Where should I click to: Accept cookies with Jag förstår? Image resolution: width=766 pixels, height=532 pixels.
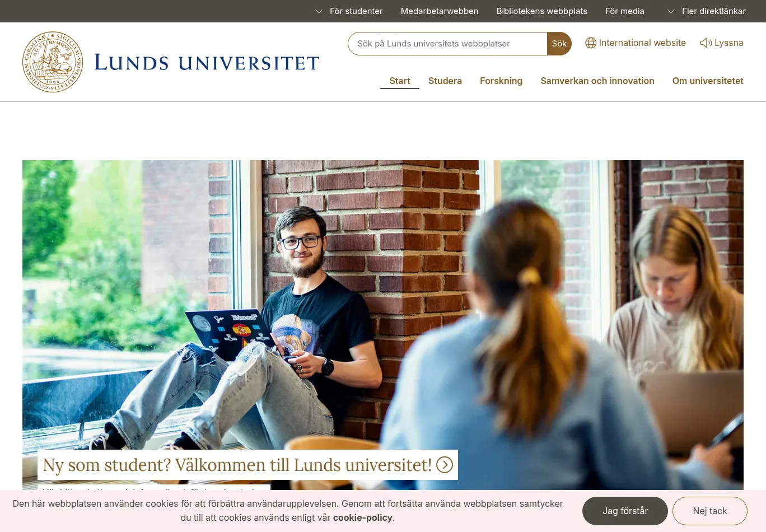click(x=625, y=511)
